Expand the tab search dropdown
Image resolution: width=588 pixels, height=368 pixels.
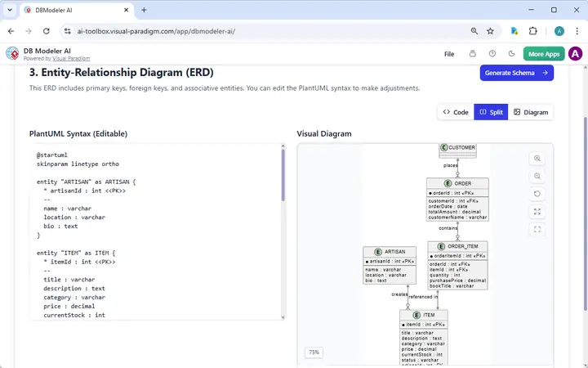click(10, 10)
